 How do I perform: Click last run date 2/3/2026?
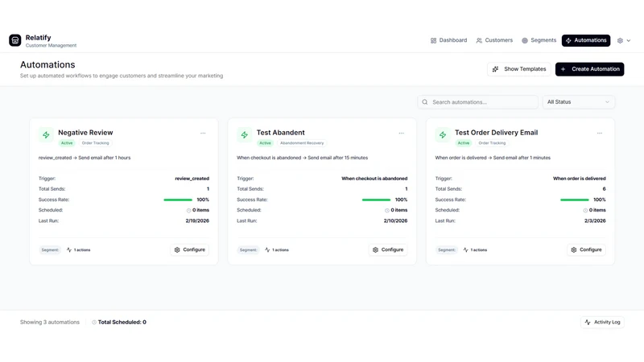point(595,220)
